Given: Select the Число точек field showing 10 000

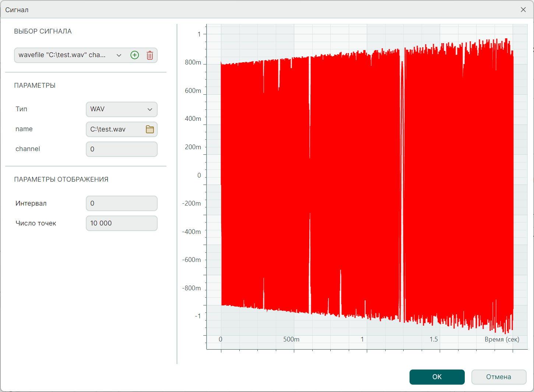Looking at the screenshot, I should pos(122,223).
